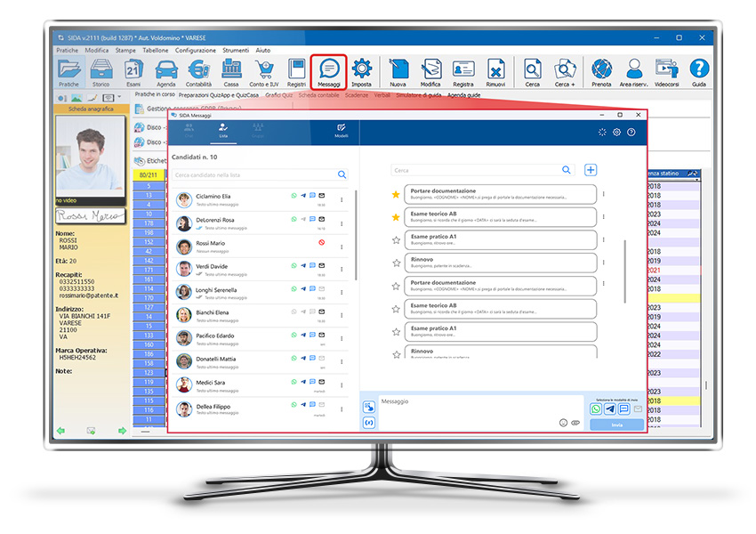756x534 pixels.
Task: Open the Strumenti menu
Action: click(x=236, y=51)
